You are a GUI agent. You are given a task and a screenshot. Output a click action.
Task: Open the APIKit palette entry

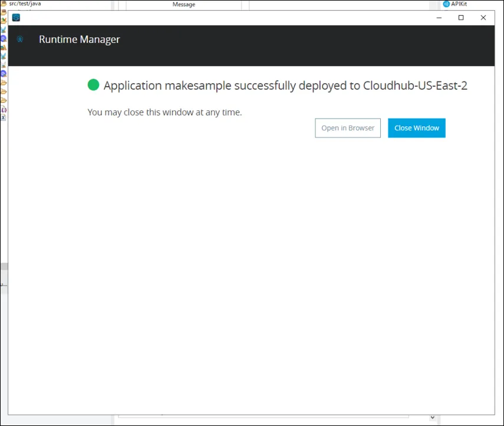click(x=455, y=4)
